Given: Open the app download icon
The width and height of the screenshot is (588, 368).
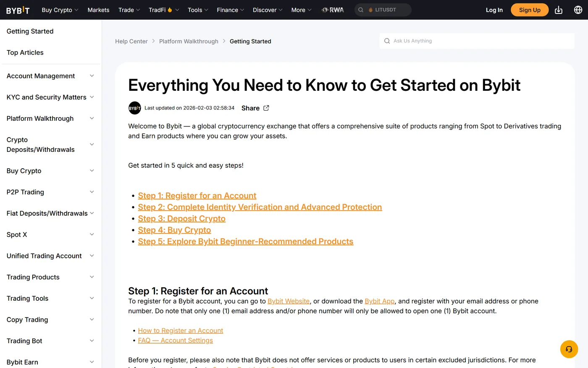Looking at the screenshot, I should coord(559,10).
